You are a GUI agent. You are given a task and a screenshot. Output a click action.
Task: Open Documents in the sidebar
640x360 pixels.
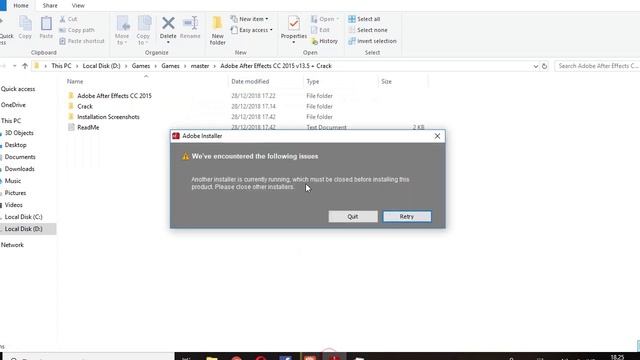(x=20, y=157)
